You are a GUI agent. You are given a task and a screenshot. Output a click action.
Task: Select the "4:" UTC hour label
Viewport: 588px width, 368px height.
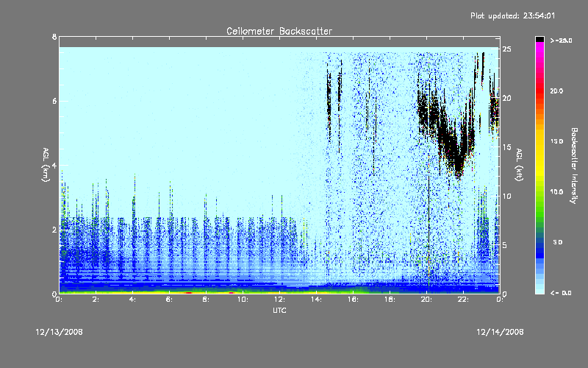133,300
